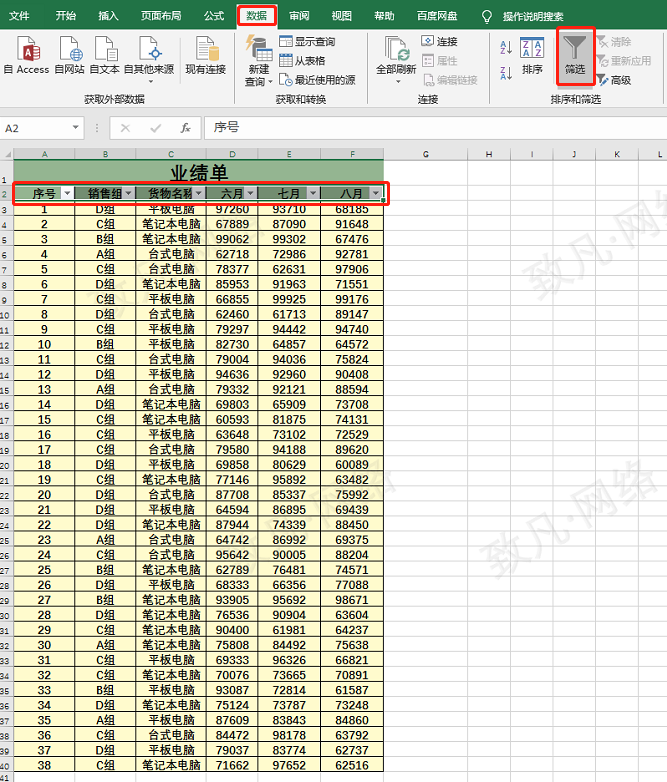Open filter dropdown for 序号 column
Viewport: 667px width, 782px height.
click(67, 193)
